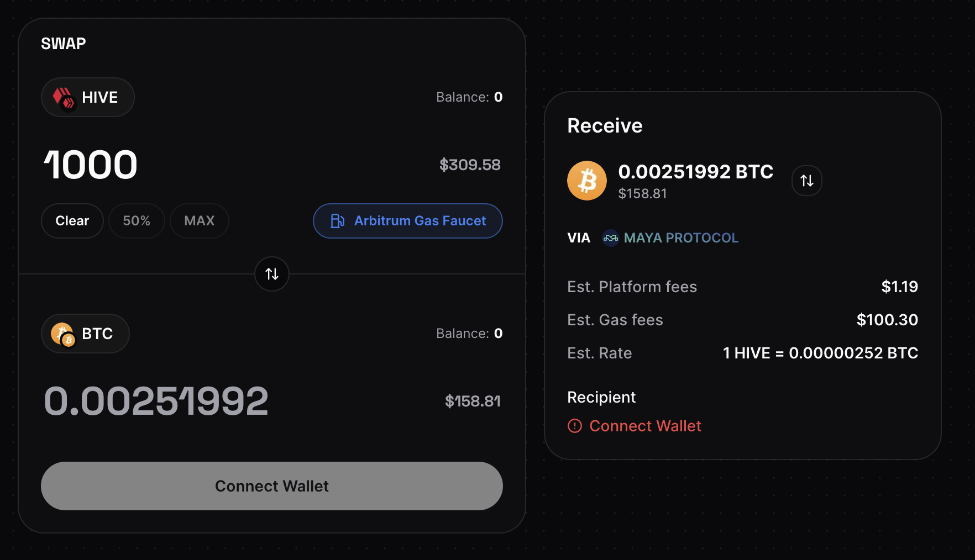The height and width of the screenshot is (560, 975).
Task: Select MAX balance amount
Action: click(200, 221)
